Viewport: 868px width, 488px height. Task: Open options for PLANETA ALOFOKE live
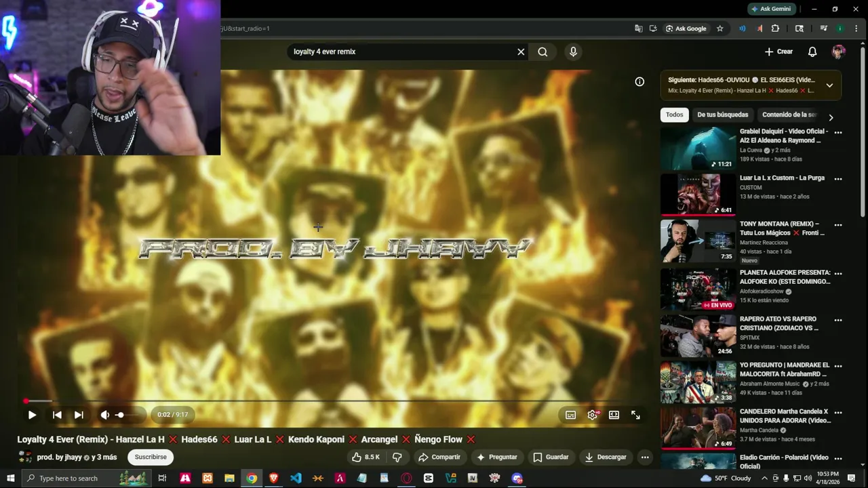(838, 274)
